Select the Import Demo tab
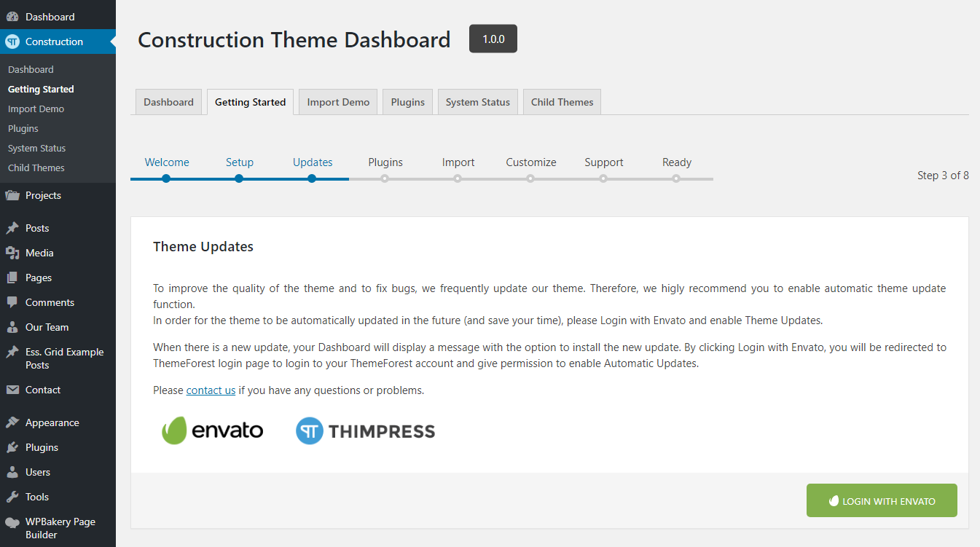 (x=337, y=101)
